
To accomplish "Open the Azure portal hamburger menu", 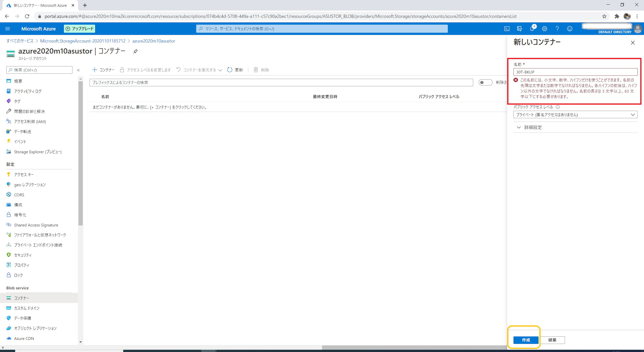I will coord(8,29).
